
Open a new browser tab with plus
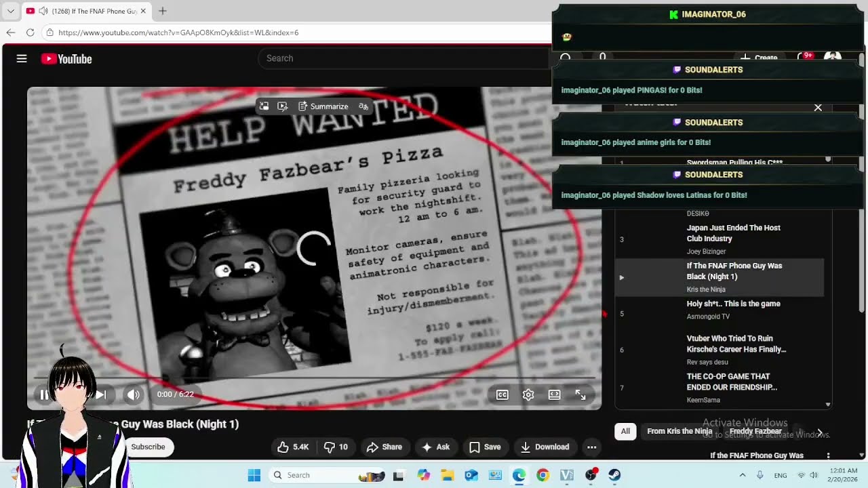point(163,11)
